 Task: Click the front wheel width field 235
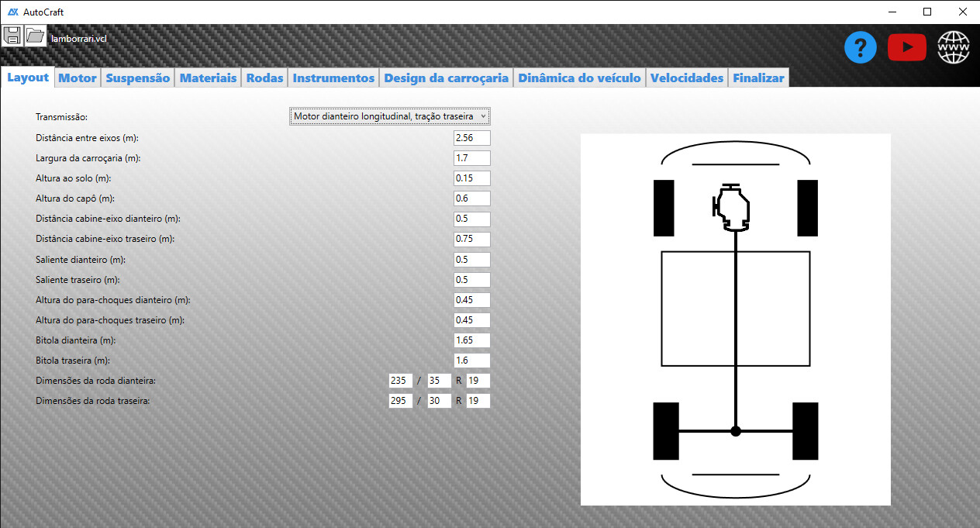401,381
